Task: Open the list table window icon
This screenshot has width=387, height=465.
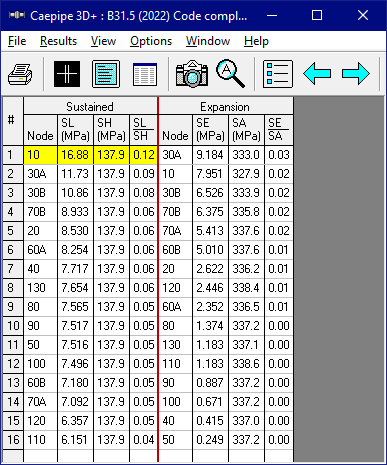Action: click(x=145, y=74)
